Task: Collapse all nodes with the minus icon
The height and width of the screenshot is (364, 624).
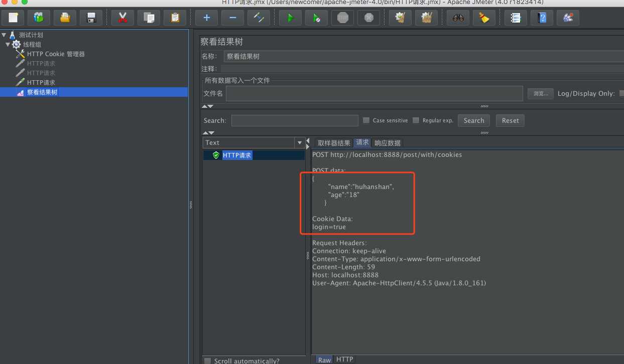Action: coord(232,18)
